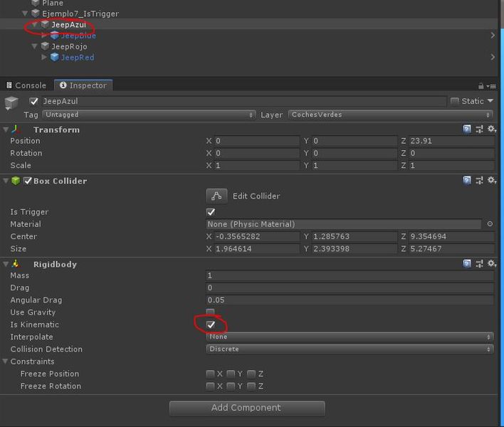Screen dimensions: 504x427
Task: Click the Drag value field
Action: pyautogui.click(x=350, y=288)
